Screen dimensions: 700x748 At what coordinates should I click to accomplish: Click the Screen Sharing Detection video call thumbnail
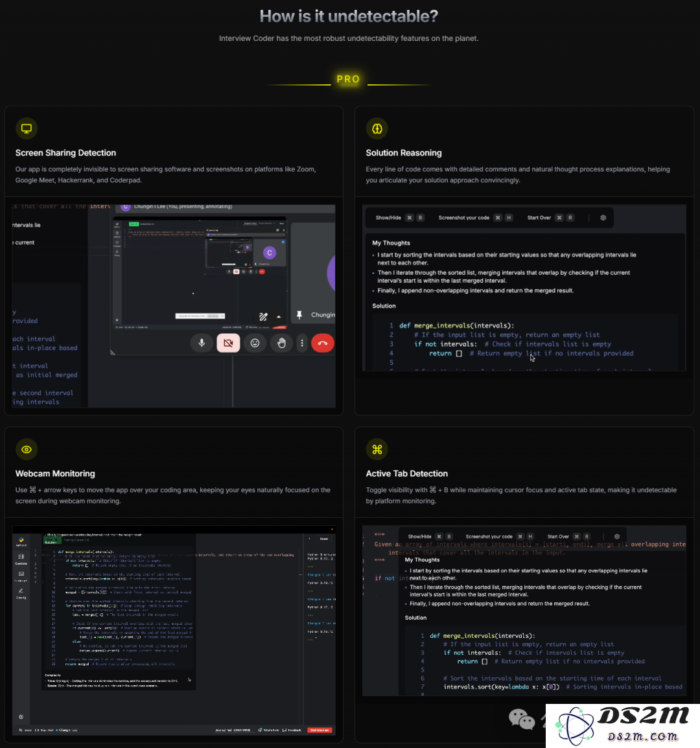(x=174, y=306)
